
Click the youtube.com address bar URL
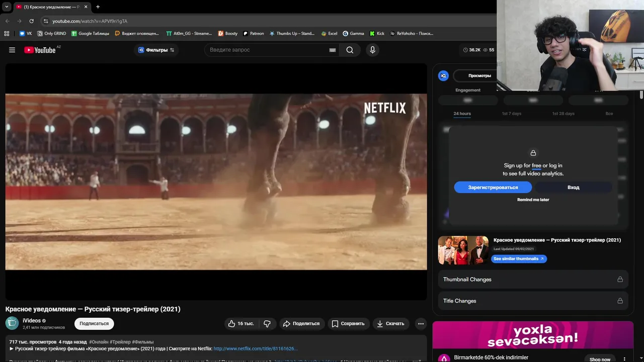(90, 21)
